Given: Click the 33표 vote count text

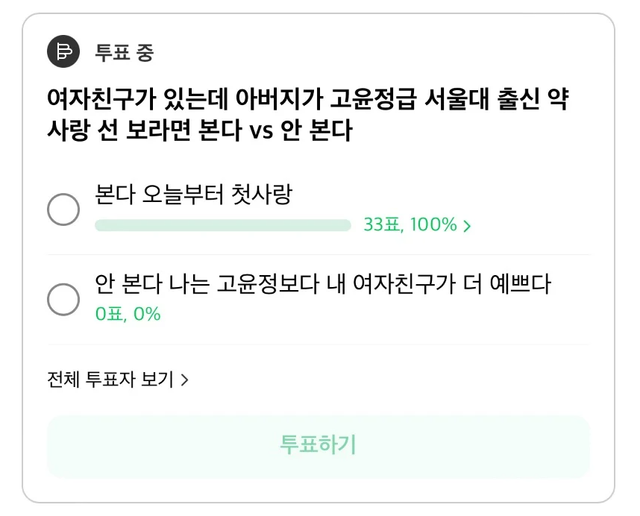Looking at the screenshot, I should [x=381, y=225].
